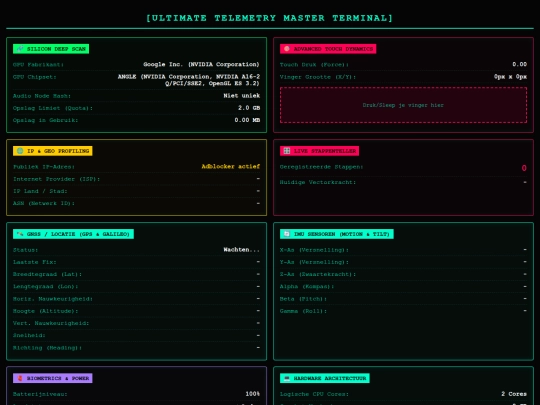Click the 'Gamma (Roll):' label

pos(303,311)
